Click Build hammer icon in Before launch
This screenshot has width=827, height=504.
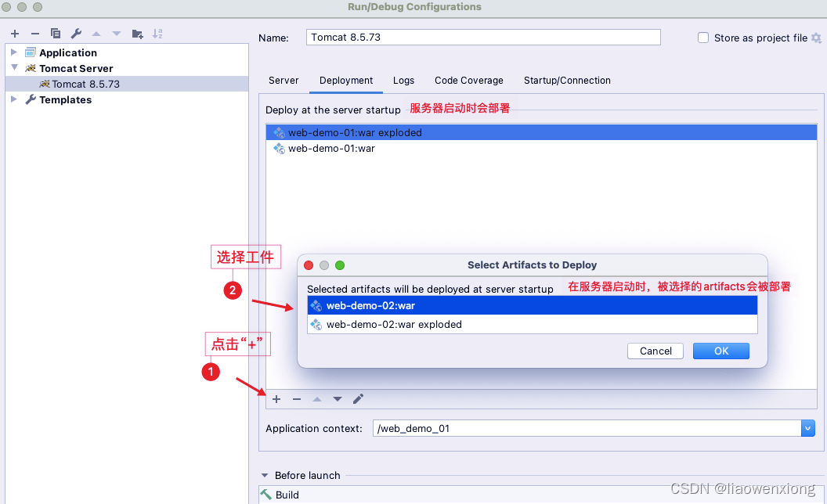pos(265,494)
